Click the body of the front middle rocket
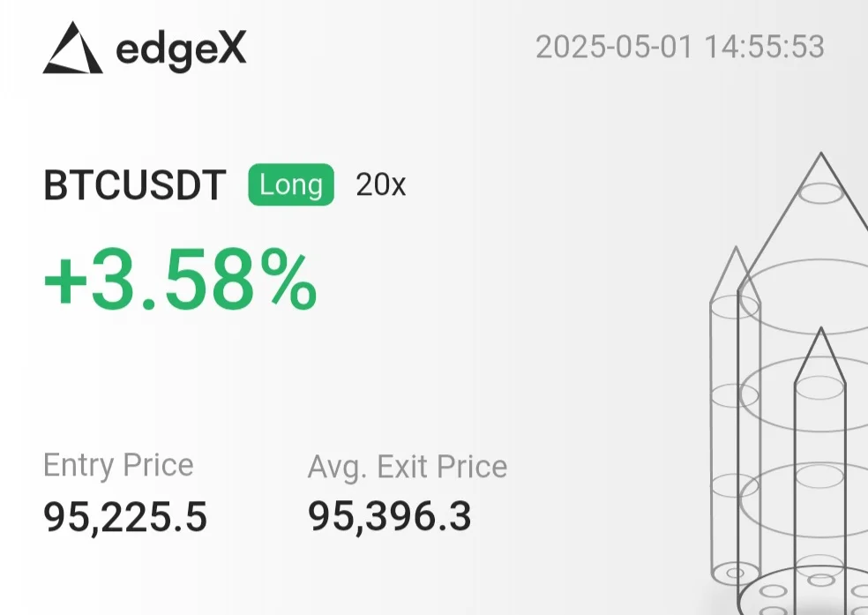The image size is (868, 615). [820, 476]
